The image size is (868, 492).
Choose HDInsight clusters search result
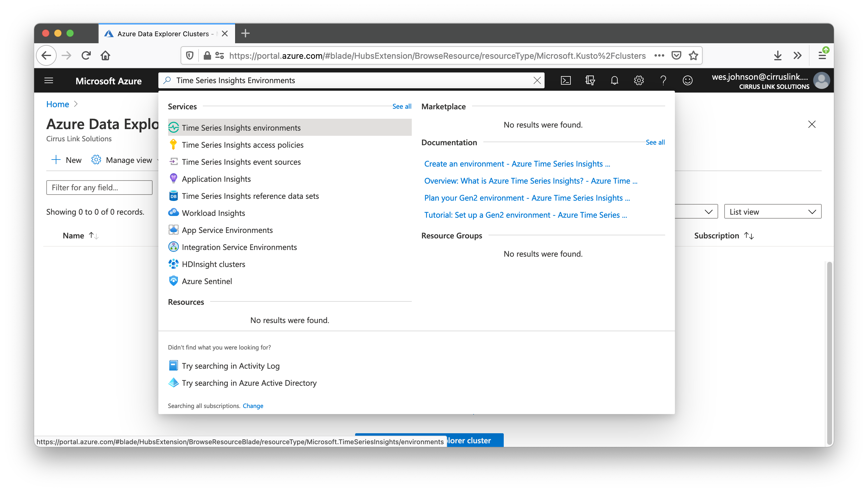point(213,264)
